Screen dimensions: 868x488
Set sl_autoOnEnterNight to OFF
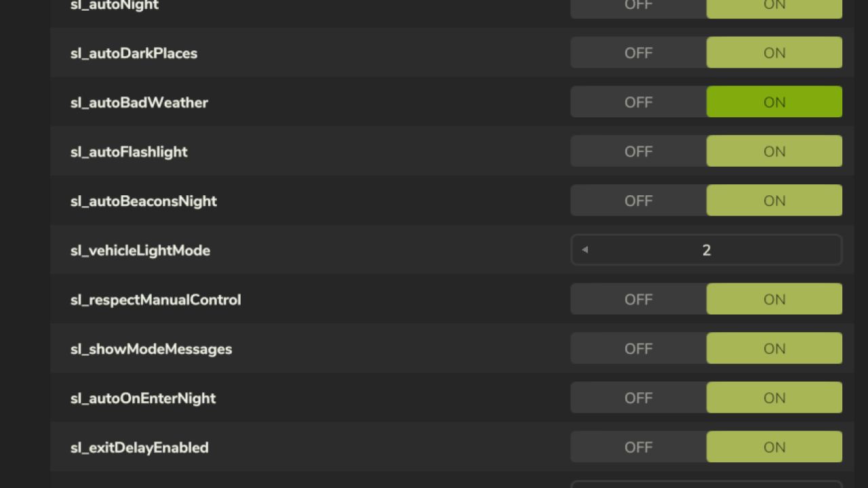click(638, 398)
